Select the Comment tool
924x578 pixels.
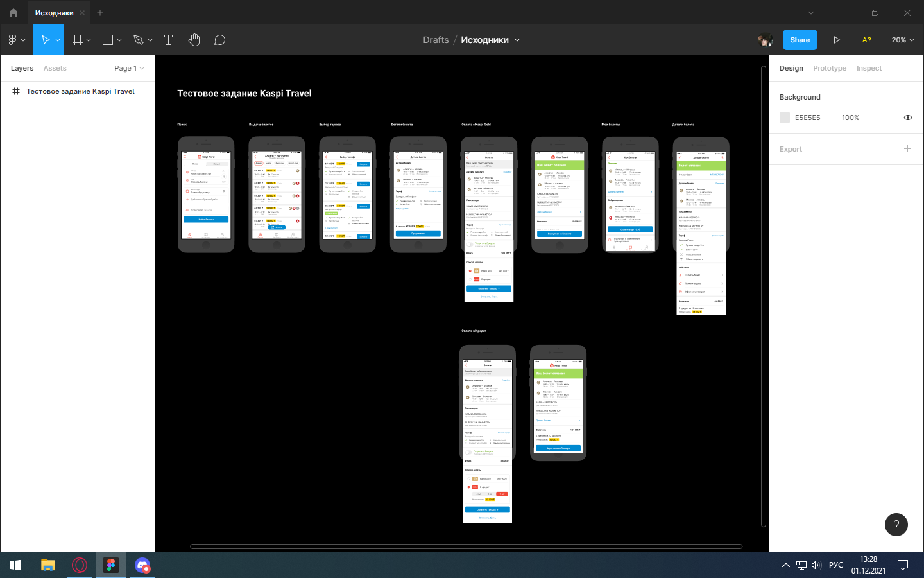point(219,40)
